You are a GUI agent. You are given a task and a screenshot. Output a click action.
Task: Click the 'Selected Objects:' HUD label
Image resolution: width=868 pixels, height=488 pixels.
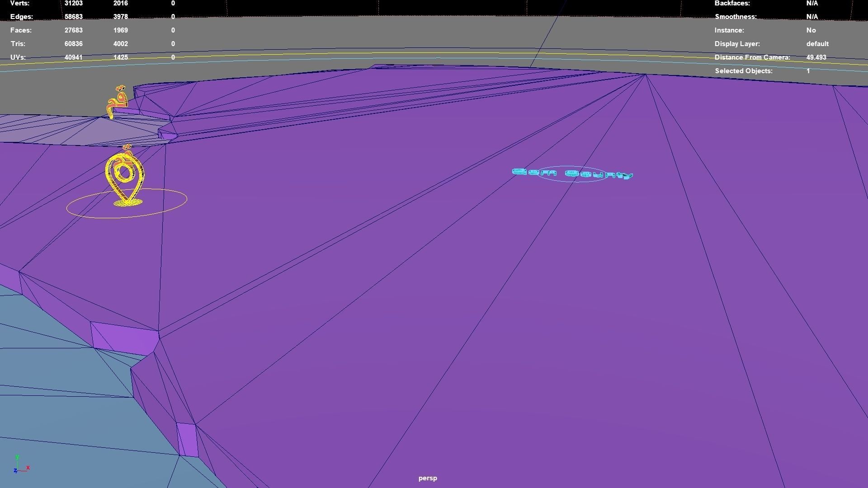pyautogui.click(x=743, y=71)
